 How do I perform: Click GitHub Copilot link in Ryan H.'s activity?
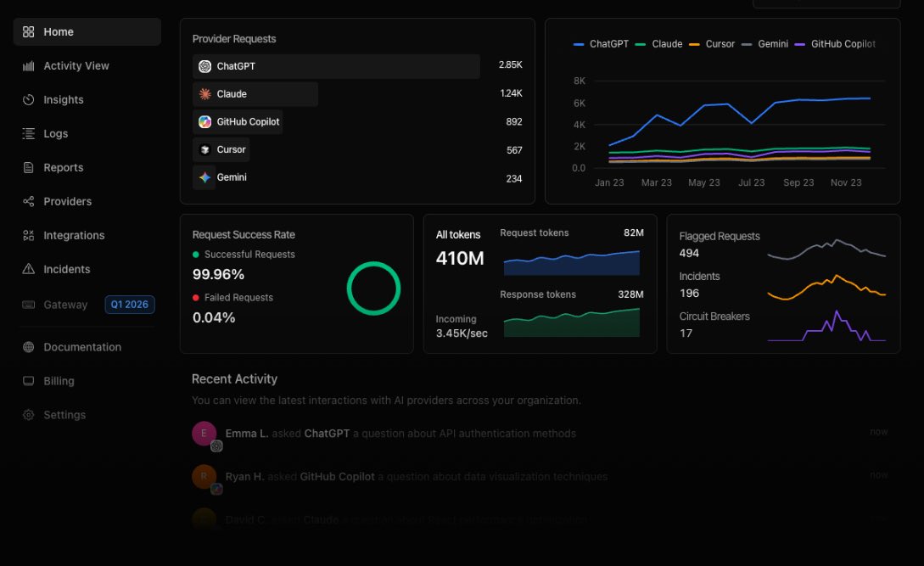337,476
